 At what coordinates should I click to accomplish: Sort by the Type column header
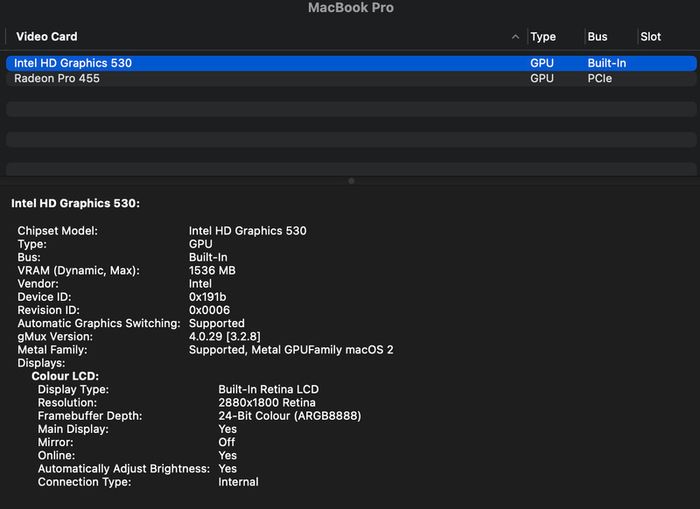coord(543,37)
